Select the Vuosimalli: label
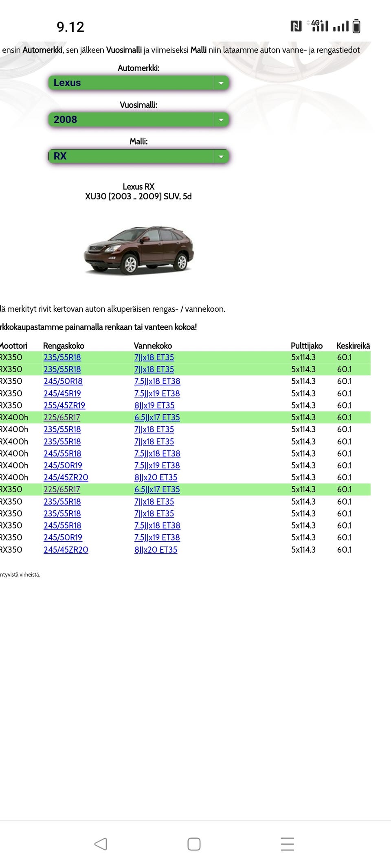The height and width of the screenshot is (868, 391). [138, 105]
